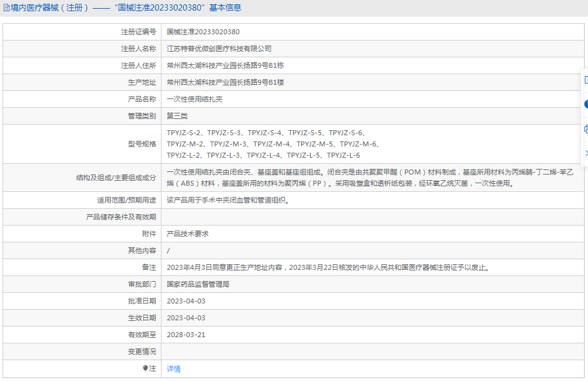The image size is (588, 382).
Task: Click the bulb icon next to 注
Action: [145, 368]
